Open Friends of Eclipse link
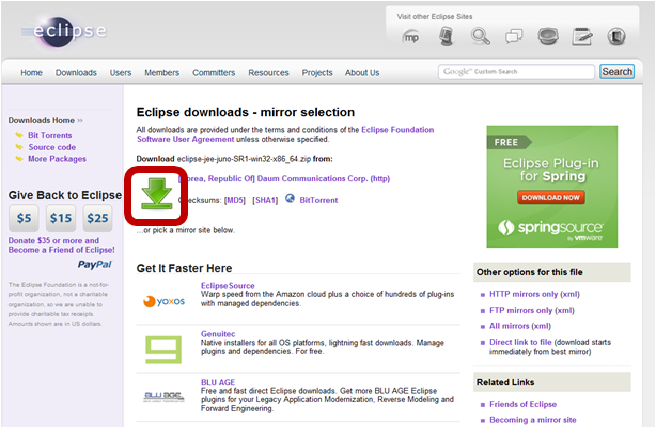 pyautogui.click(x=523, y=404)
